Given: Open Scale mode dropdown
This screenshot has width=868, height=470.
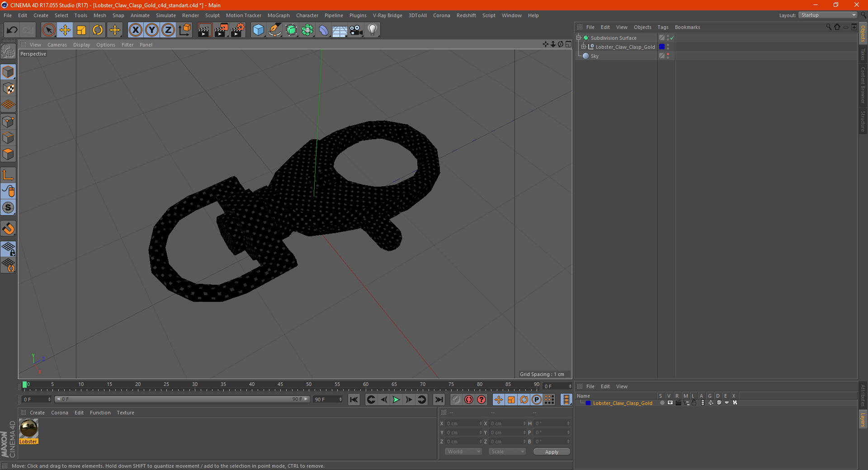Looking at the screenshot, I should (507, 451).
